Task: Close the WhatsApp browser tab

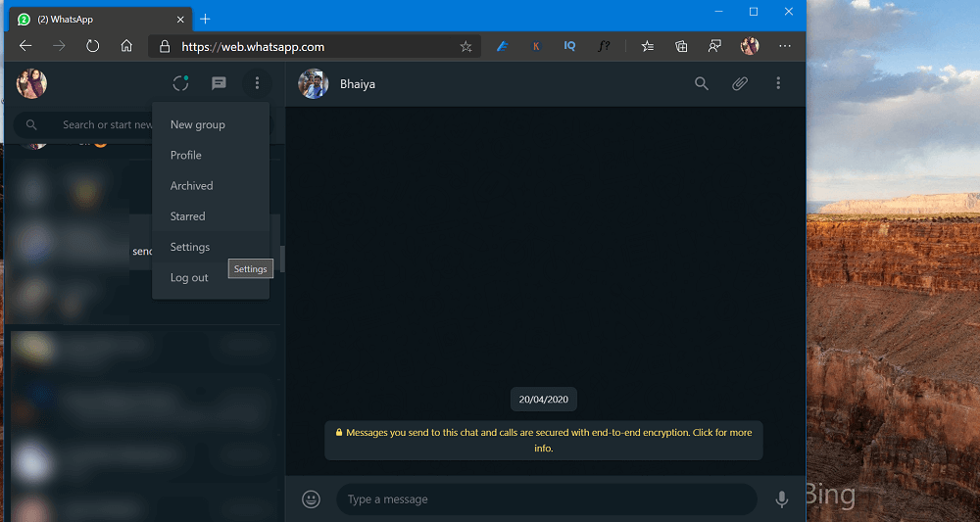Action: coord(180,20)
